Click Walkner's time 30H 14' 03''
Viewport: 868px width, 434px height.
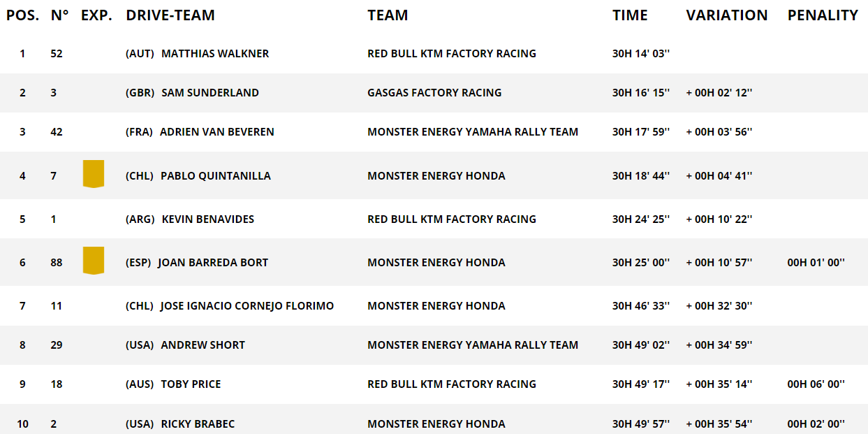640,54
